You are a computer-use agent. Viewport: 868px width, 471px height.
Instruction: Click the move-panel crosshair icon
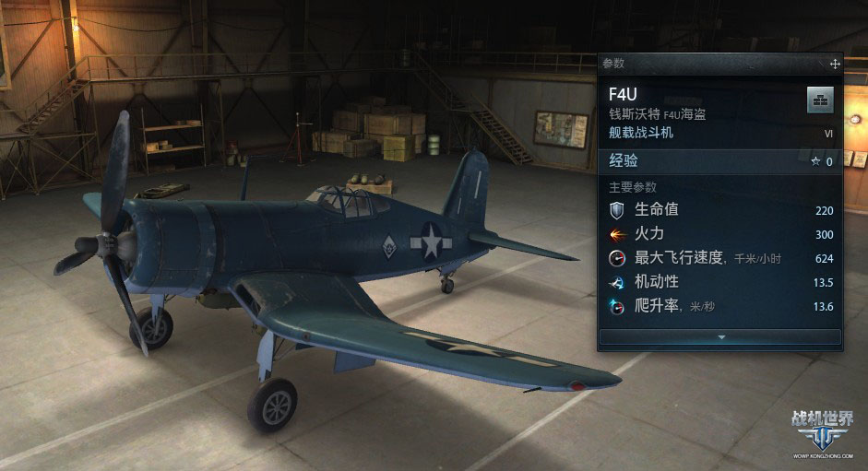click(x=835, y=65)
